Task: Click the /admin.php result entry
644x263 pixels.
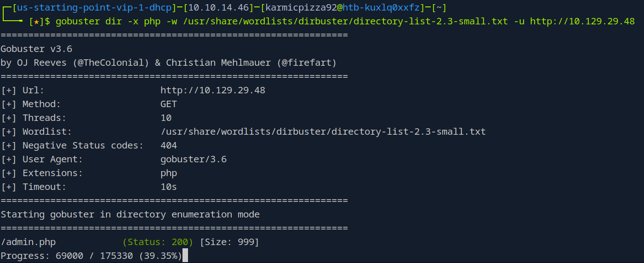Action: [x=28, y=242]
